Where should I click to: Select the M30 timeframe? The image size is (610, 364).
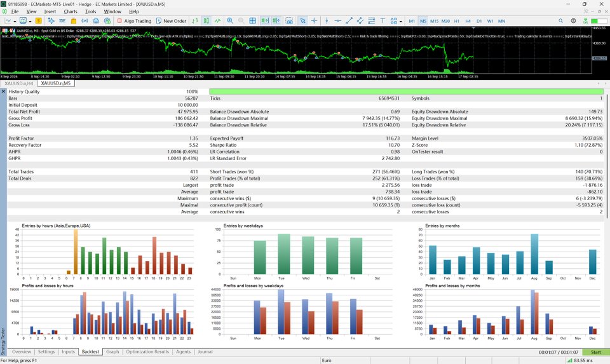click(x=445, y=21)
